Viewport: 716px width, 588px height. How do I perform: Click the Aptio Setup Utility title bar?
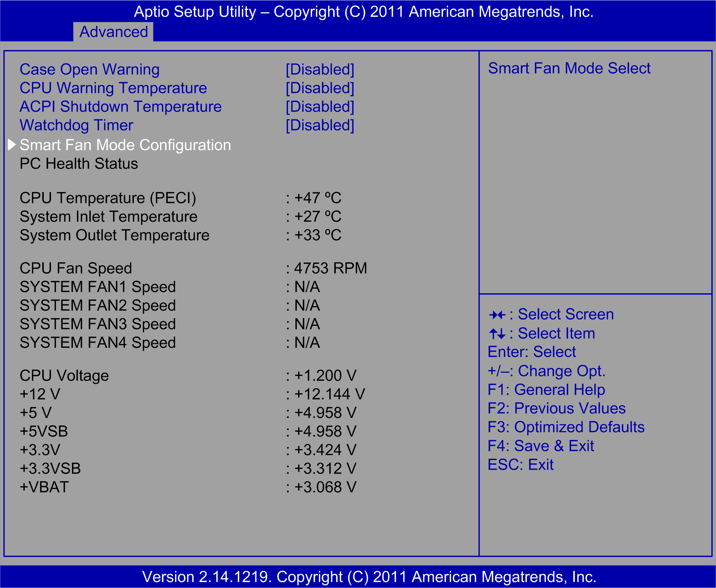(358, 12)
